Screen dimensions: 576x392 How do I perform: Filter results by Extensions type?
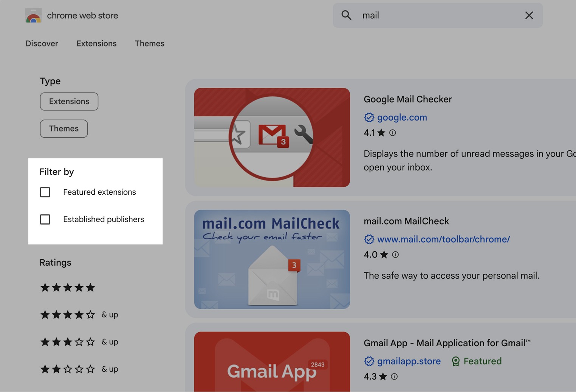69,101
